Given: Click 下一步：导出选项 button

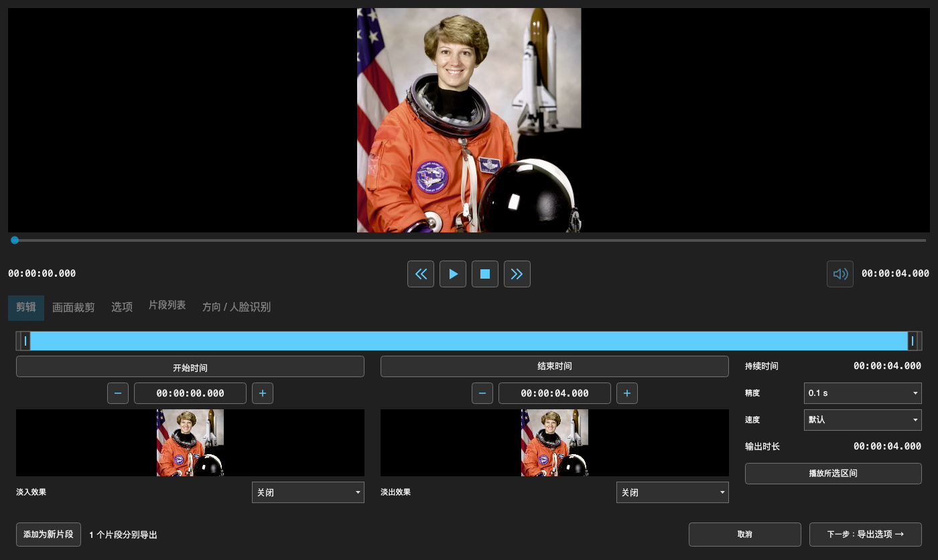Looking at the screenshot, I should point(866,535).
